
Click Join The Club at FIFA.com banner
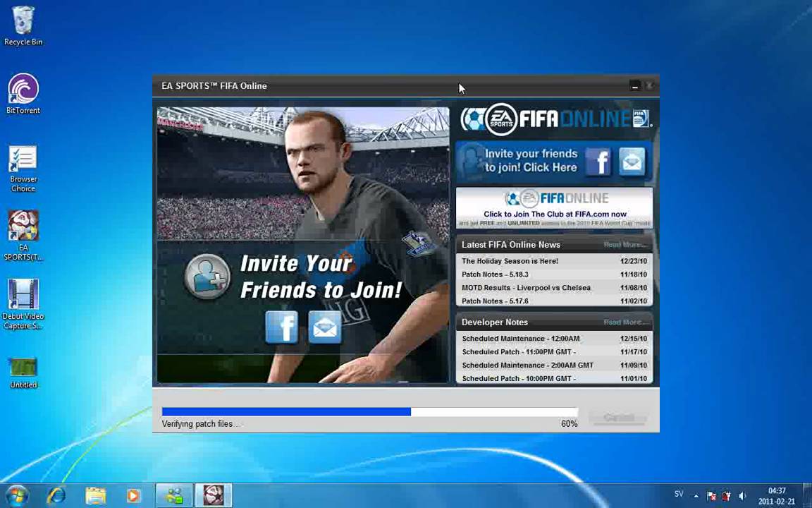[554, 208]
